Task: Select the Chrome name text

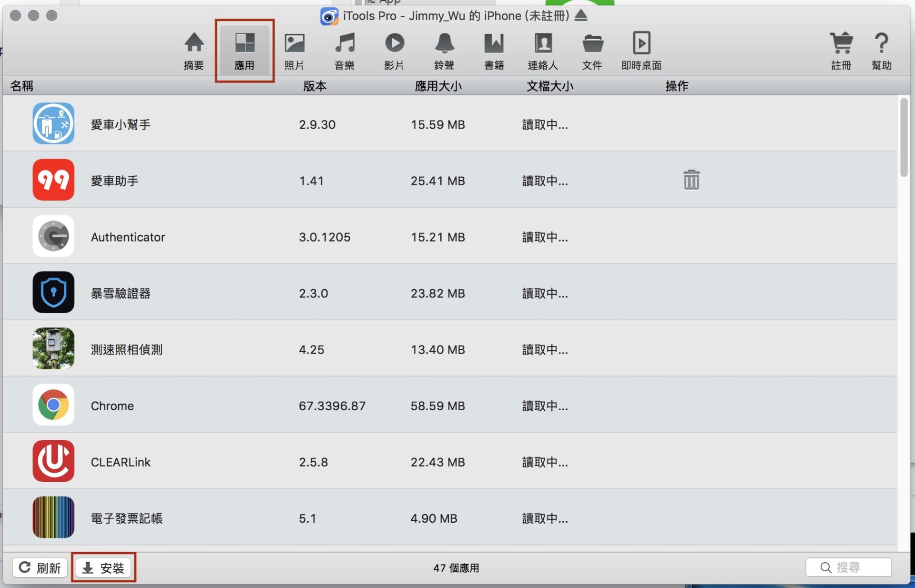Action: 112,406
